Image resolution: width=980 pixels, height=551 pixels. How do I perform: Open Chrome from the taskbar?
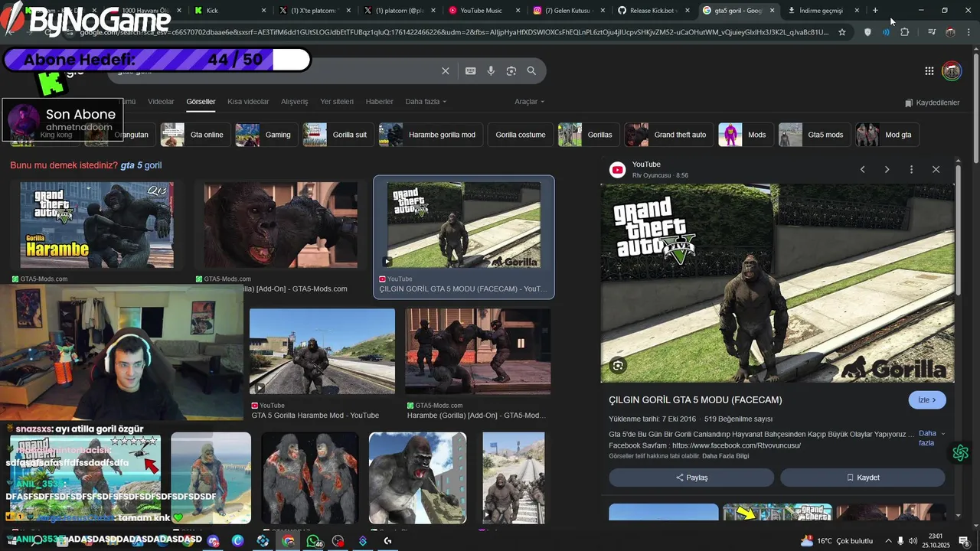[x=288, y=541]
